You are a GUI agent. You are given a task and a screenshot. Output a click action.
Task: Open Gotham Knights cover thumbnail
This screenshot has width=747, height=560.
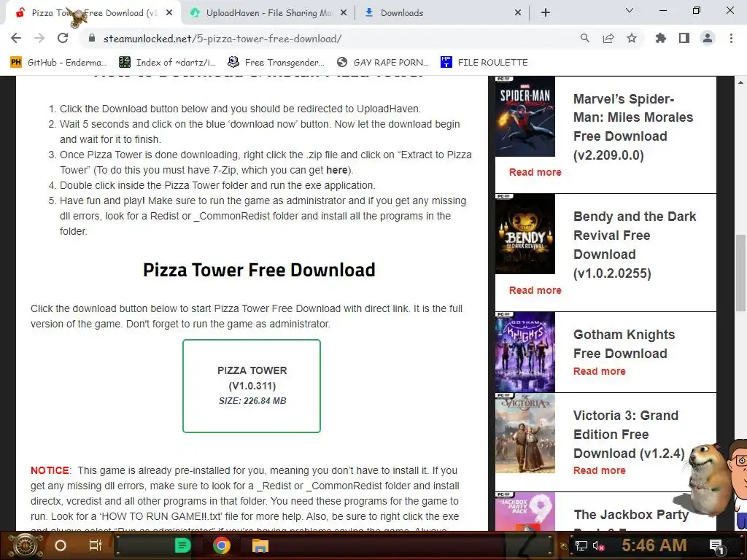525,352
